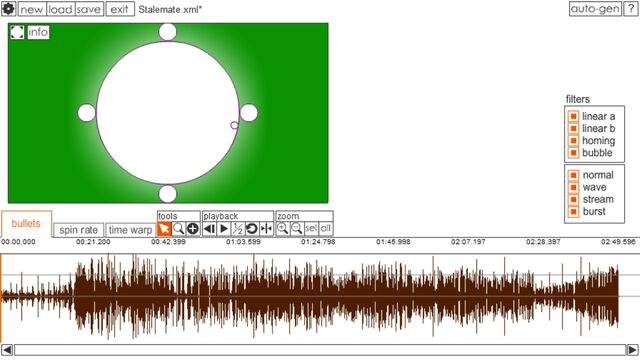Select the add bullet plus tool
This screenshot has width=640, height=360.
[x=193, y=229]
